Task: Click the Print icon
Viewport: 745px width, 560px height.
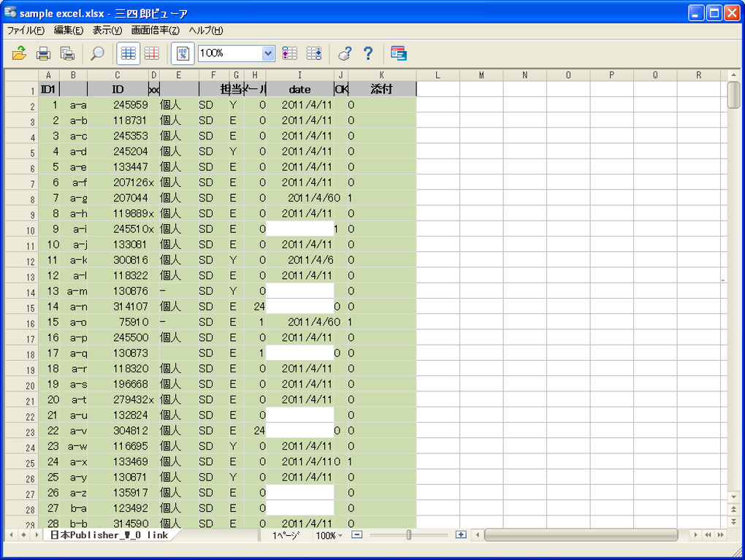Action: [43, 53]
